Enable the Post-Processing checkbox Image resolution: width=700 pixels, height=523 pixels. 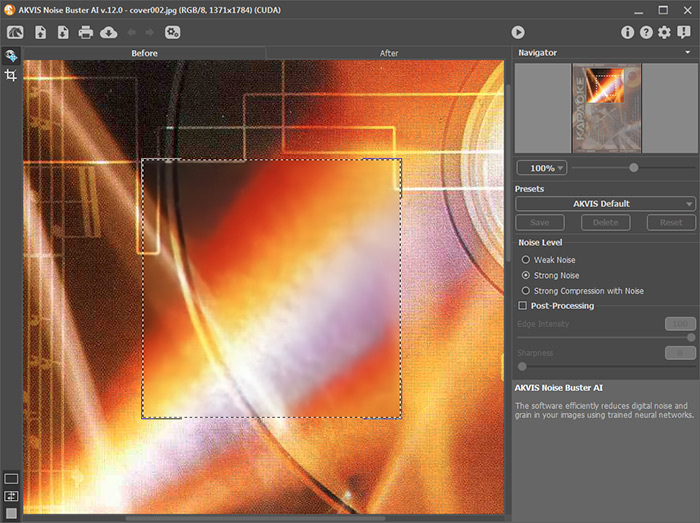[x=522, y=306]
